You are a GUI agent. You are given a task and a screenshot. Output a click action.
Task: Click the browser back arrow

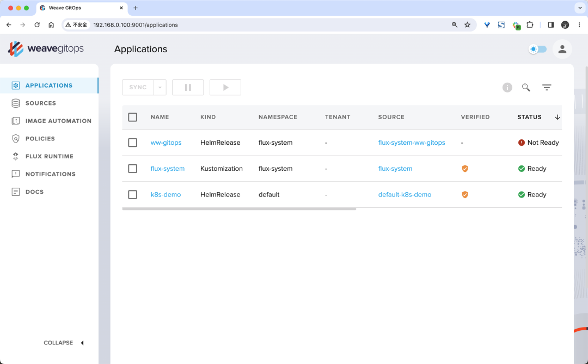(x=9, y=24)
